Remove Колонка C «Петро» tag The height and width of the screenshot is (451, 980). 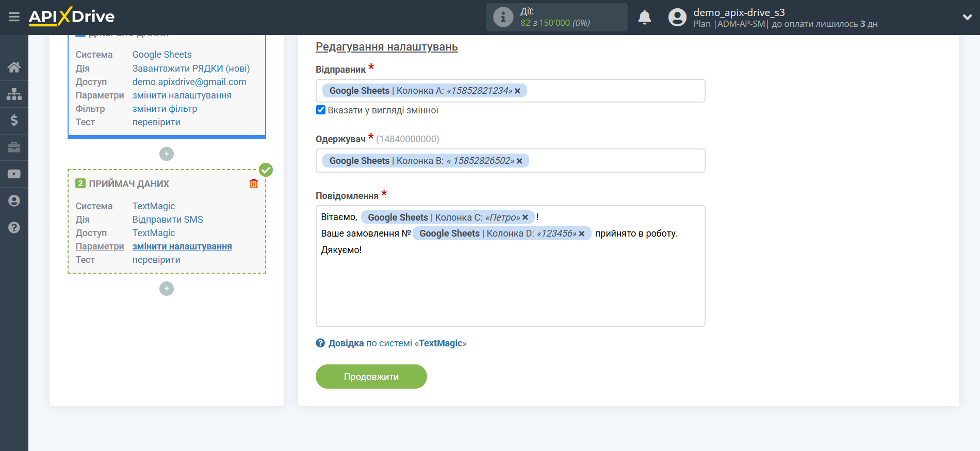(525, 218)
